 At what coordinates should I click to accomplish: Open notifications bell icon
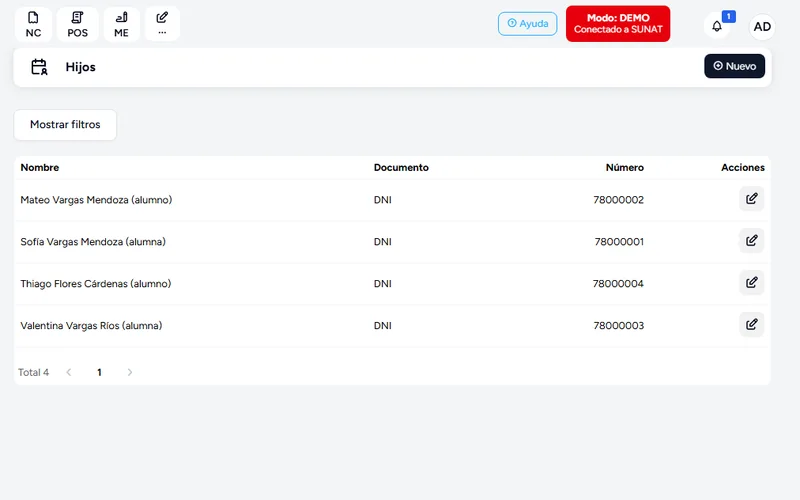(717, 26)
